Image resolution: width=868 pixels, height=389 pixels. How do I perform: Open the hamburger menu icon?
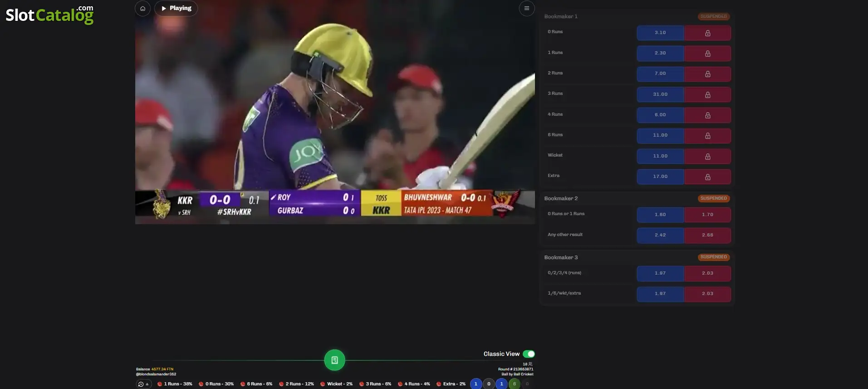(526, 8)
